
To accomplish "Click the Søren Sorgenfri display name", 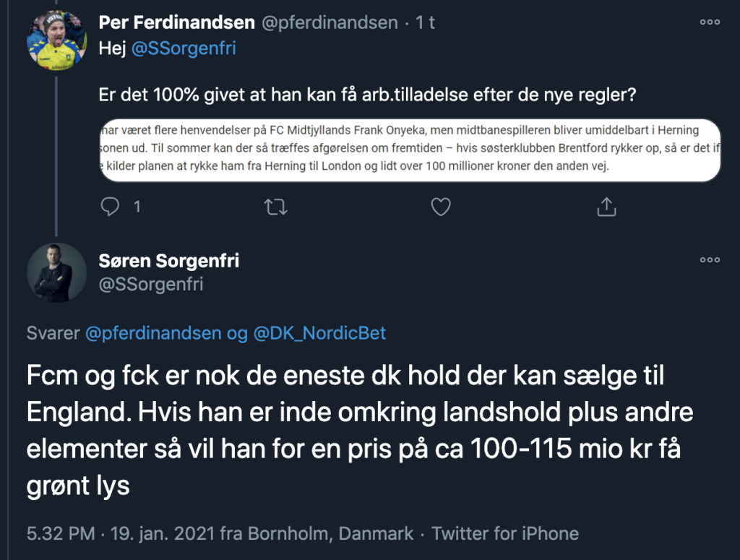I will click(168, 260).
